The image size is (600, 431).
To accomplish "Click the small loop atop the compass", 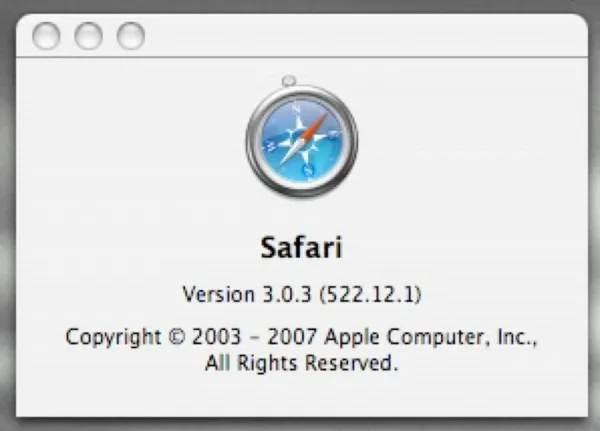I will click(289, 80).
